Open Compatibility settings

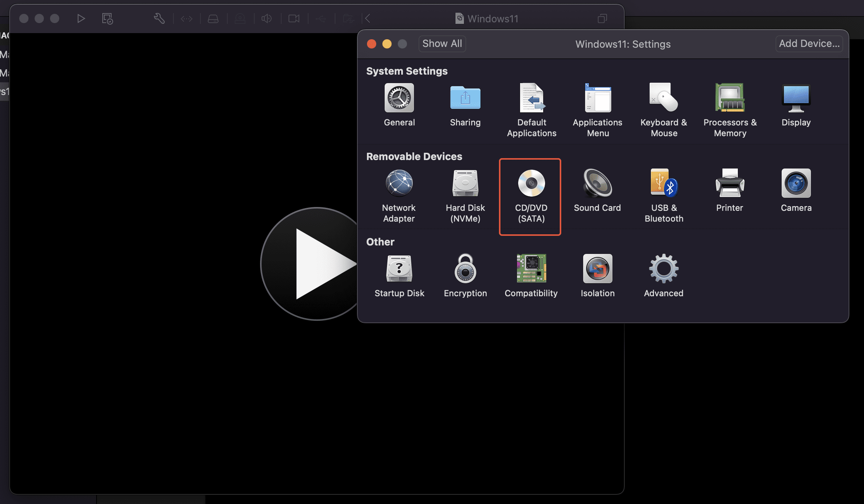coord(531,276)
